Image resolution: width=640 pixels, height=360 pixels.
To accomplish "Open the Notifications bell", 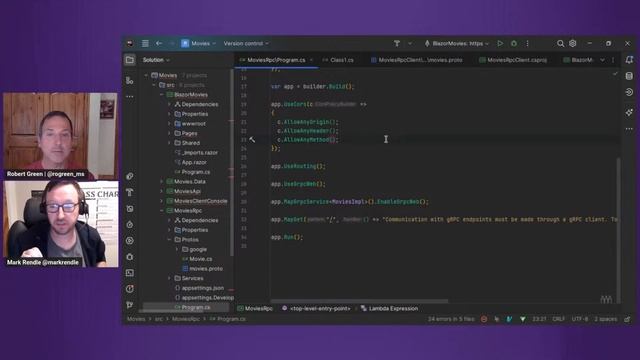I will 629,60.
